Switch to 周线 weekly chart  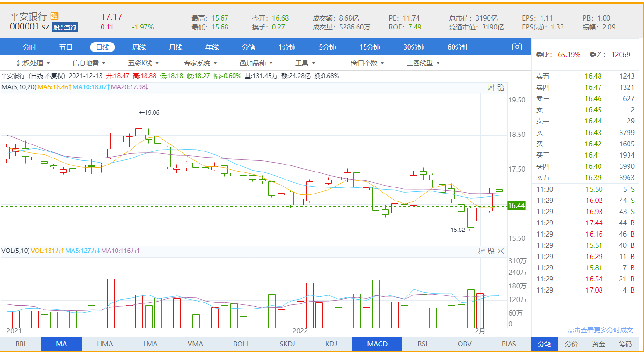coord(139,47)
